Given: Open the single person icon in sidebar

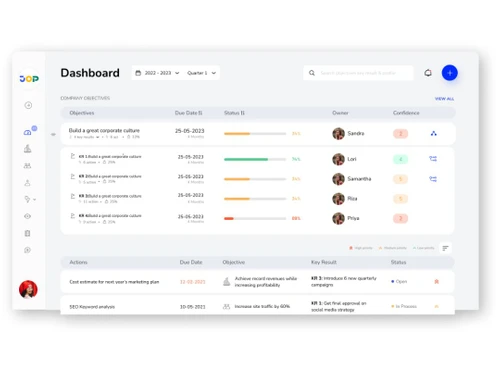Looking at the screenshot, I should click(28, 183).
